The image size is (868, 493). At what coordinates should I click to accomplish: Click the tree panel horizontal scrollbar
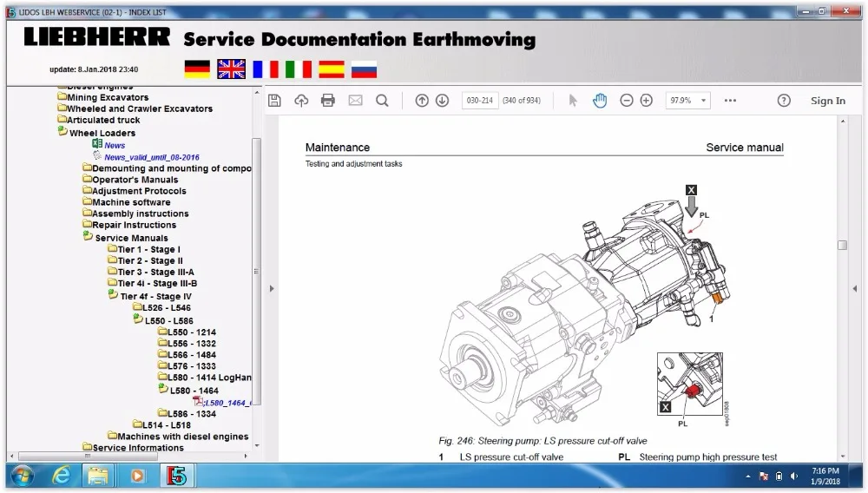pyautogui.click(x=88, y=456)
